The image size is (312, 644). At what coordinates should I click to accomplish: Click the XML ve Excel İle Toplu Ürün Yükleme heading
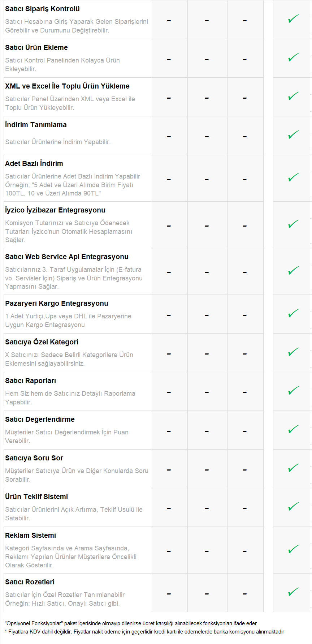tap(67, 86)
